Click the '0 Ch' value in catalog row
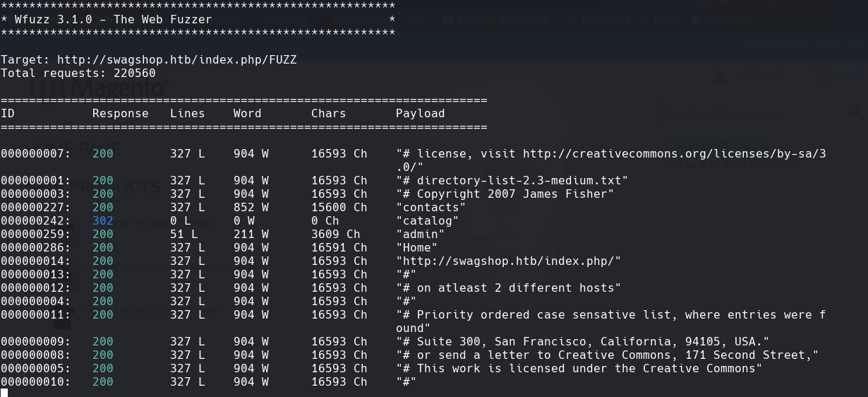The height and width of the screenshot is (397, 868). [325, 220]
